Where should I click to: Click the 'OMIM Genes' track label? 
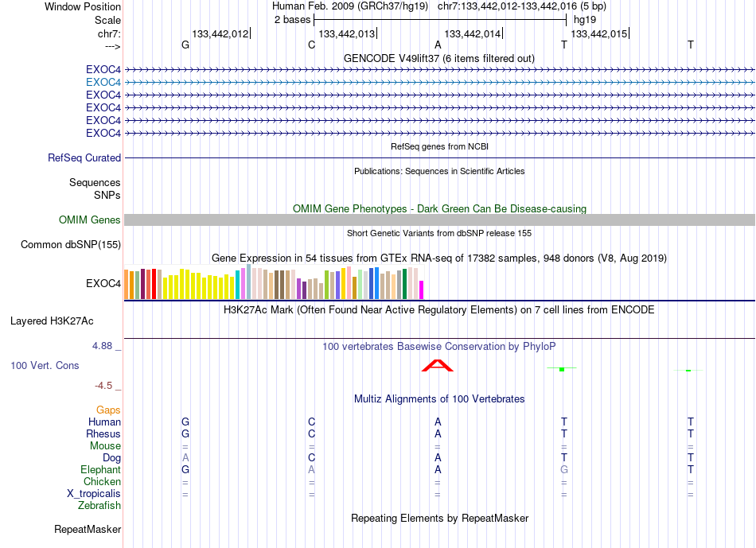coord(90,220)
